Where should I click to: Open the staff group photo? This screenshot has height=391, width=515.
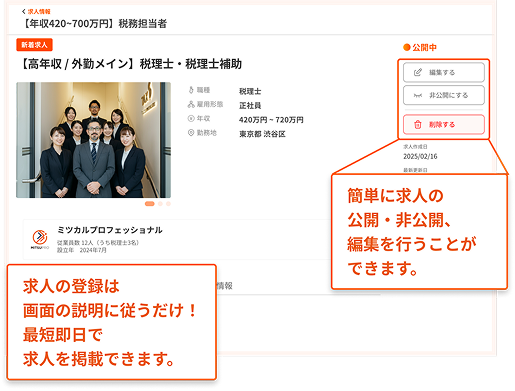[x=93, y=140]
